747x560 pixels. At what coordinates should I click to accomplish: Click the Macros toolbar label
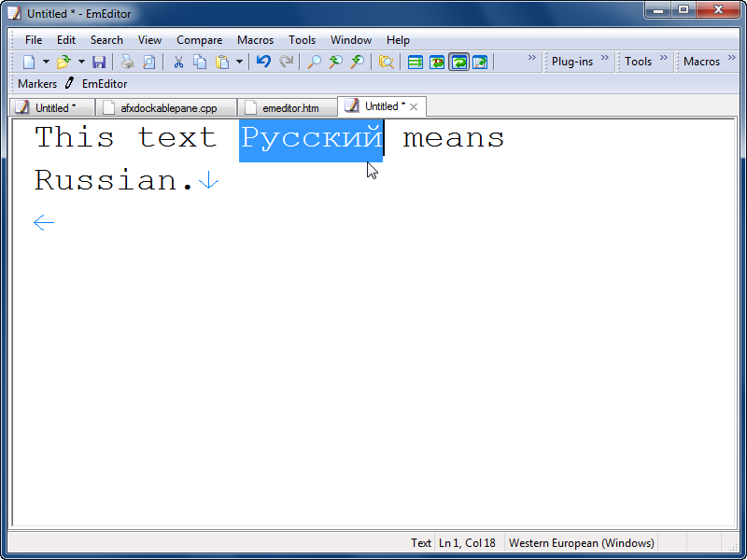(701, 62)
